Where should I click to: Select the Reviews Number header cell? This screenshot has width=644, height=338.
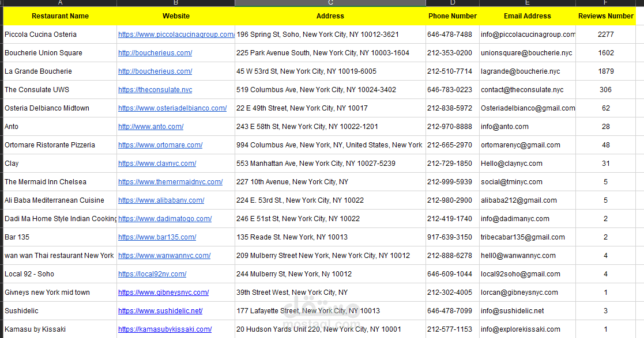tap(606, 16)
